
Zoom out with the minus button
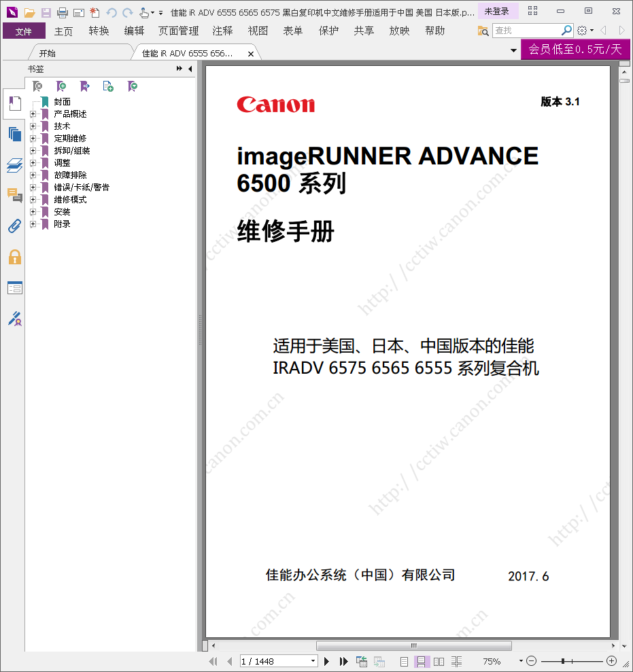(x=532, y=661)
